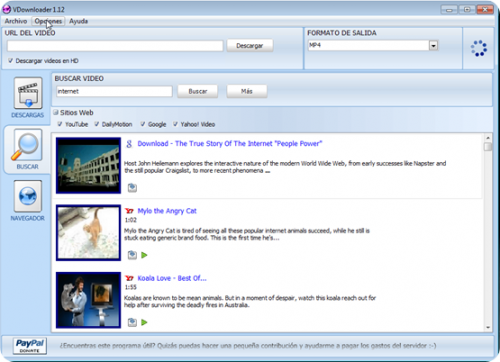Click the Encuentras este programa útil message
The image size is (500, 362).
[248, 346]
